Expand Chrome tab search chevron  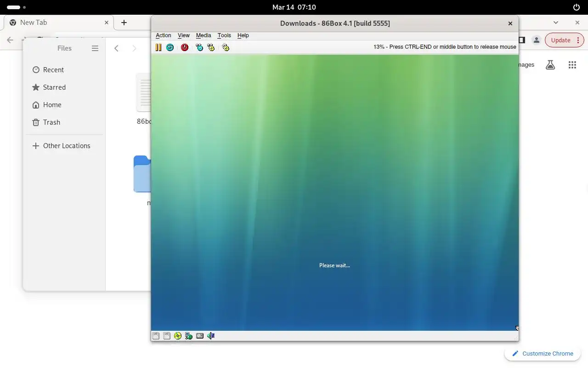click(556, 23)
